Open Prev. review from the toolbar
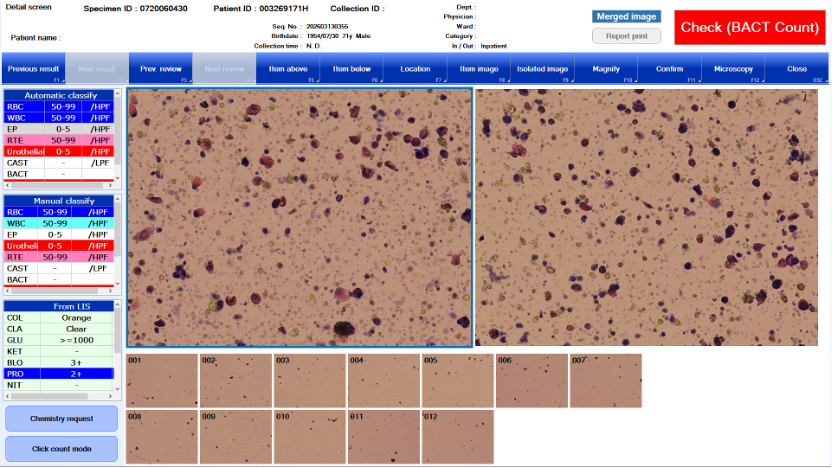Screen dimensions: 832x468 pos(160,69)
